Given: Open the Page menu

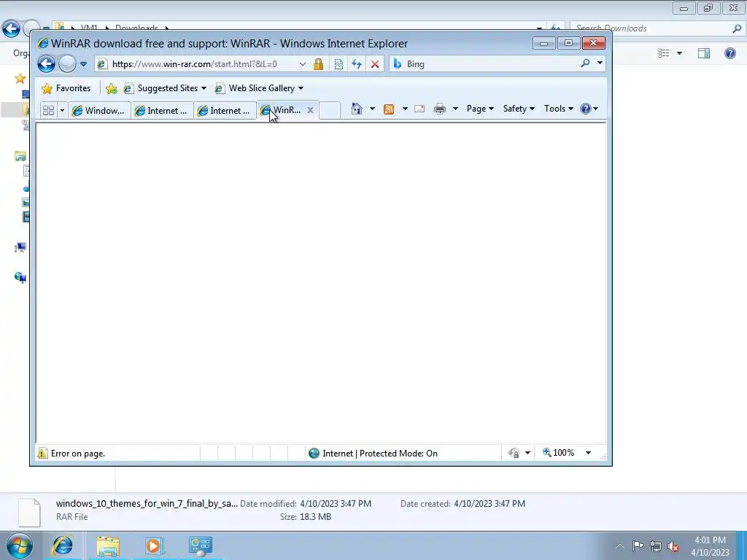Looking at the screenshot, I should pyautogui.click(x=480, y=109).
